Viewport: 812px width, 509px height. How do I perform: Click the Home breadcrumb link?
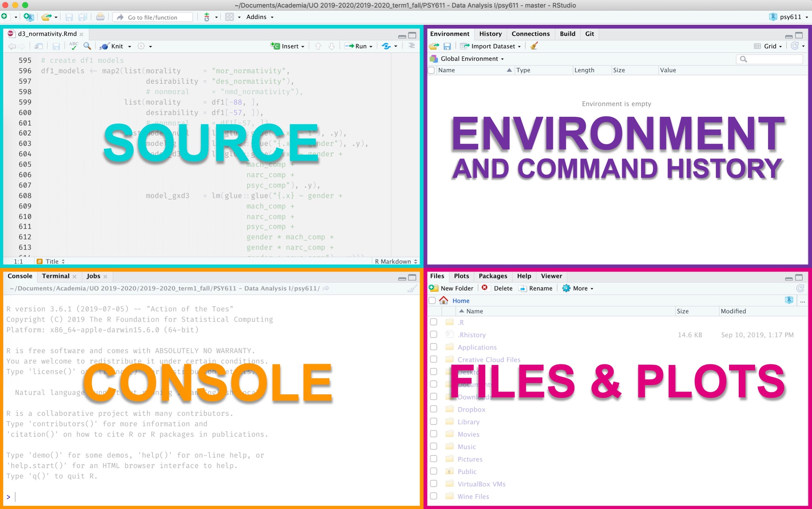[461, 300]
